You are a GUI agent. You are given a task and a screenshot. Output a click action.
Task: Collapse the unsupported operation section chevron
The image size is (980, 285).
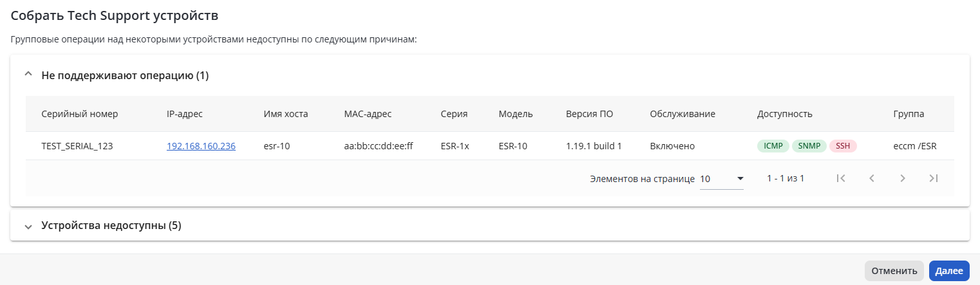(x=28, y=75)
